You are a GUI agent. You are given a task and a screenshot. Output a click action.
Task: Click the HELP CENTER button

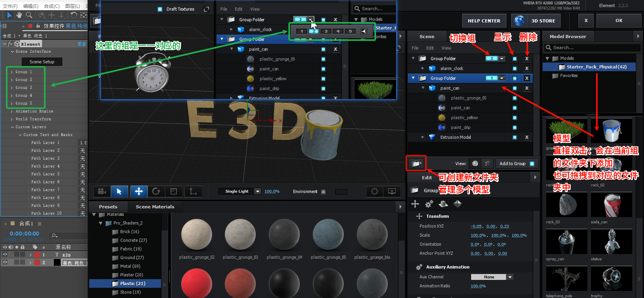coord(484,21)
